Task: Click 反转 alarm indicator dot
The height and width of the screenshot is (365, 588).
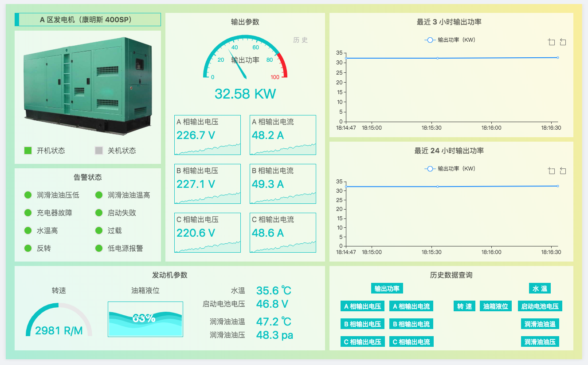Action: click(x=28, y=248)
